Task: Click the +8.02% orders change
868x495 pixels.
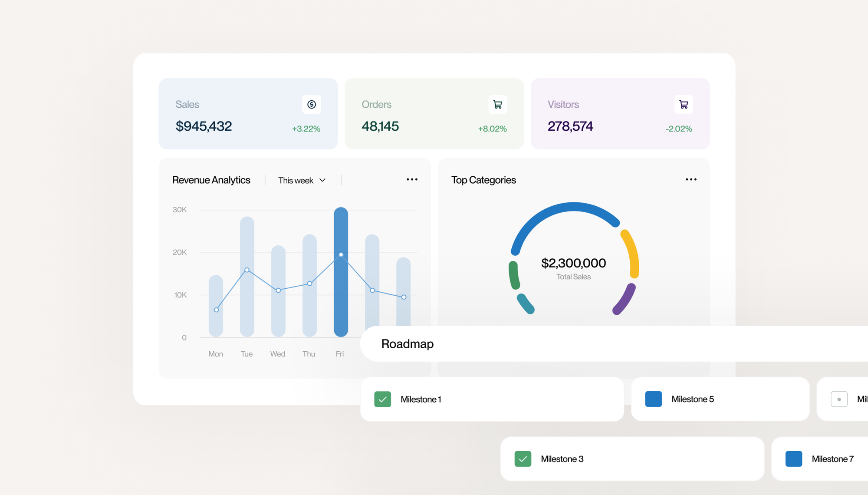Action: (492, 129)
